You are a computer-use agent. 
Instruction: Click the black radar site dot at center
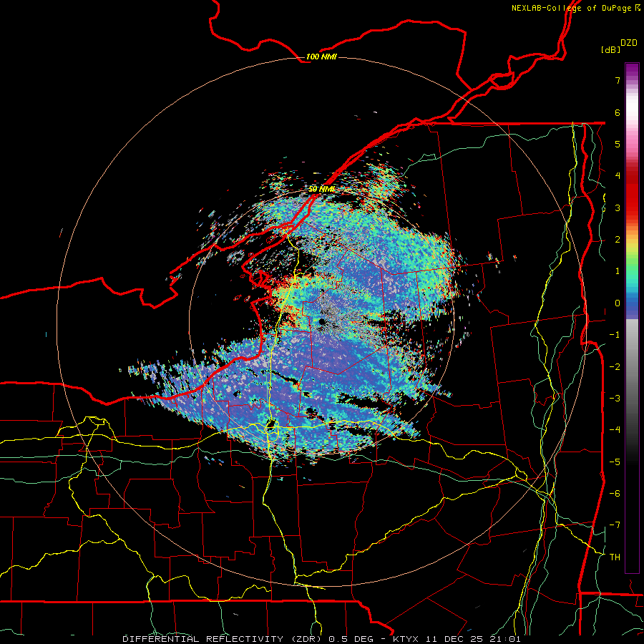click(321, 321)
